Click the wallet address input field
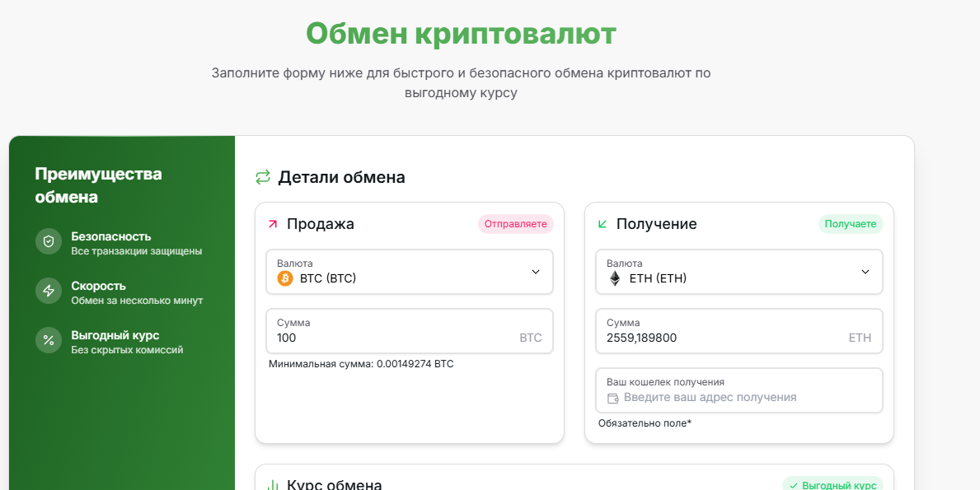 (739, 390)
